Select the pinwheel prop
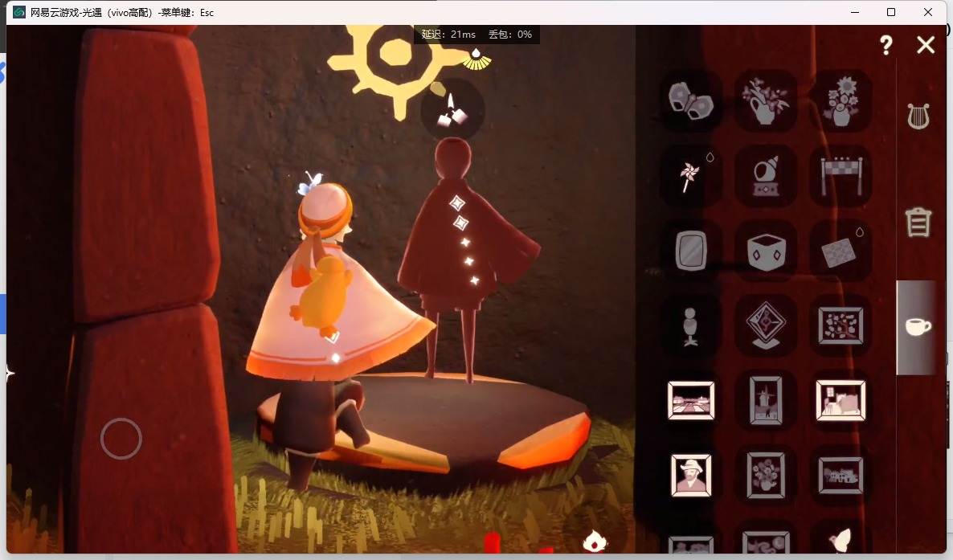This screenshot has height=560, width=953. [690, 176]
